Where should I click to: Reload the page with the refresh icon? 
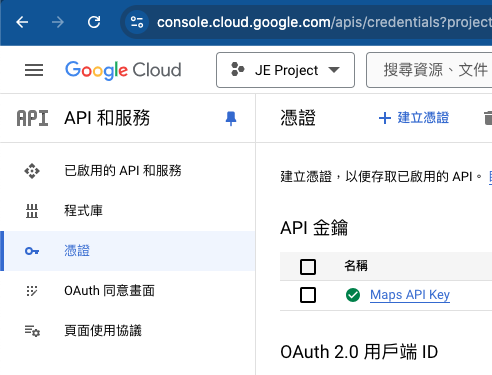pyautogui.click(x=94, y=22)
